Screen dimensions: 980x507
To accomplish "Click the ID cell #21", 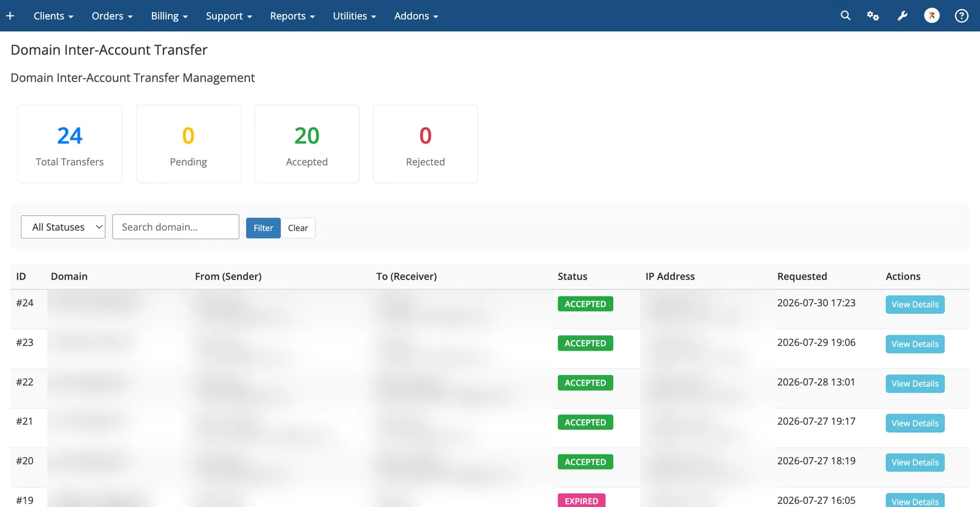I will pyautogui.click(x=24, y=421).
